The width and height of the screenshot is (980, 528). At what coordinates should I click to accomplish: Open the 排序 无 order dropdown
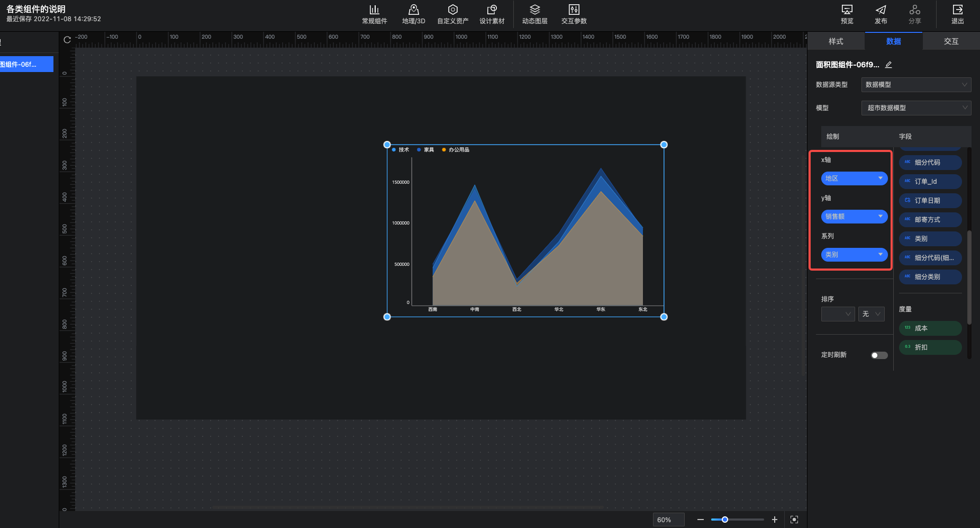coord(871,314)
